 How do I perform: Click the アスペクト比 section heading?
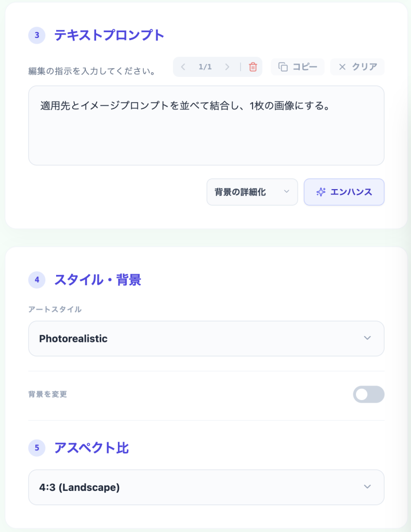[91, 447]
